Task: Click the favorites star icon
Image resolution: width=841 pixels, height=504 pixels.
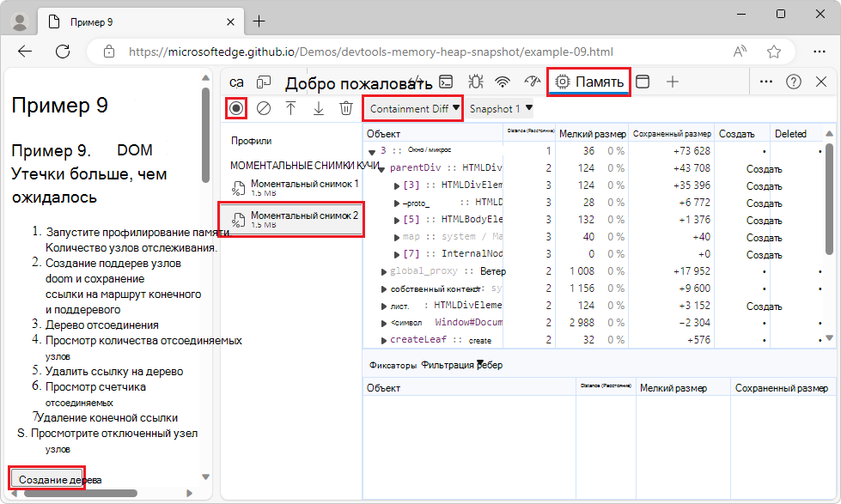Action: (773, 52)
